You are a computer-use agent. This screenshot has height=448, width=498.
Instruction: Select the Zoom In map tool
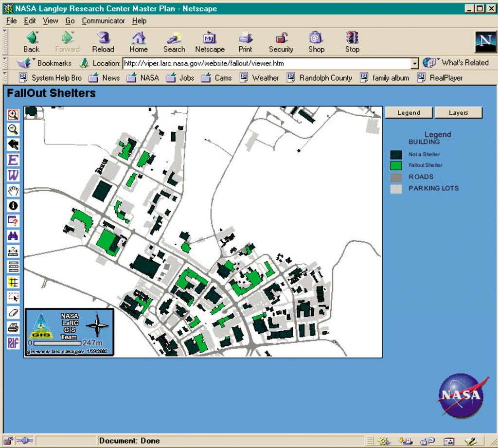pos(13,114)
